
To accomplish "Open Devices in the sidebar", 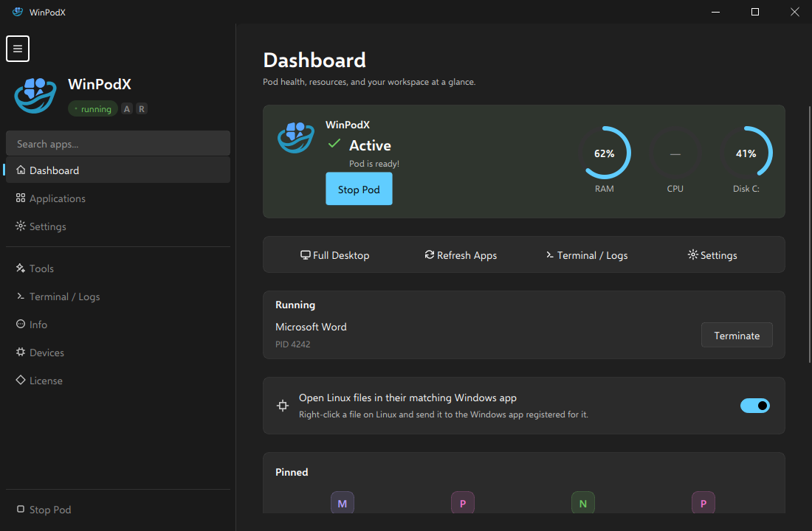I will (118, 353).
